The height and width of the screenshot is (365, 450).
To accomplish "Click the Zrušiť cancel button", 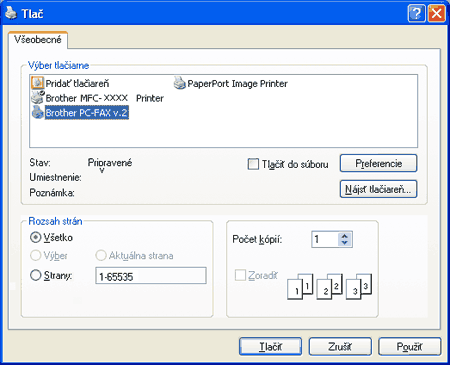I will [340, 347].
